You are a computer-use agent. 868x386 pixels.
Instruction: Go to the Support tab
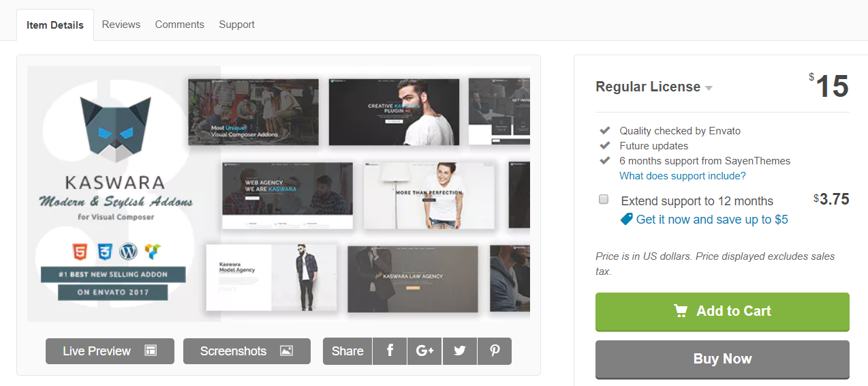click(236, 25)
